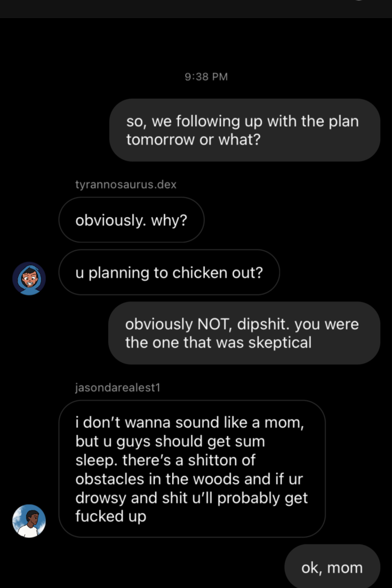Tap tyrannosaurus.dex's blue hooded avatar
This screenshot has height=588, width=392.
(x=29, y=278)
